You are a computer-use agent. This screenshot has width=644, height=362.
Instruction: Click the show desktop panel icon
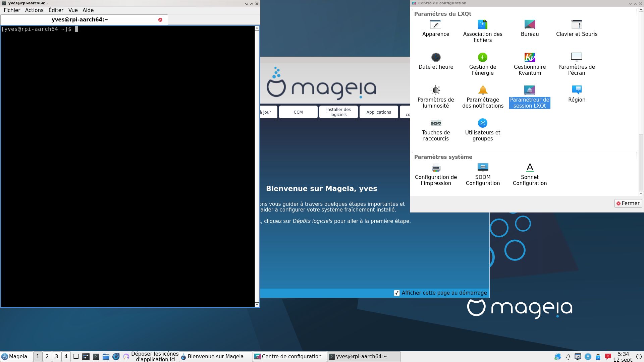tap(76, 357)
